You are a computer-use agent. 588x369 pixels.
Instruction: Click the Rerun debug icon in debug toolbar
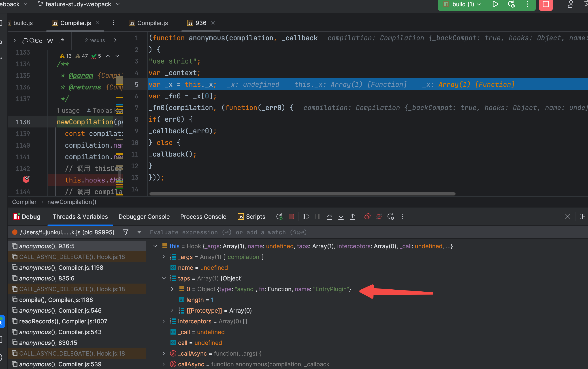click(x=279, y=216)
